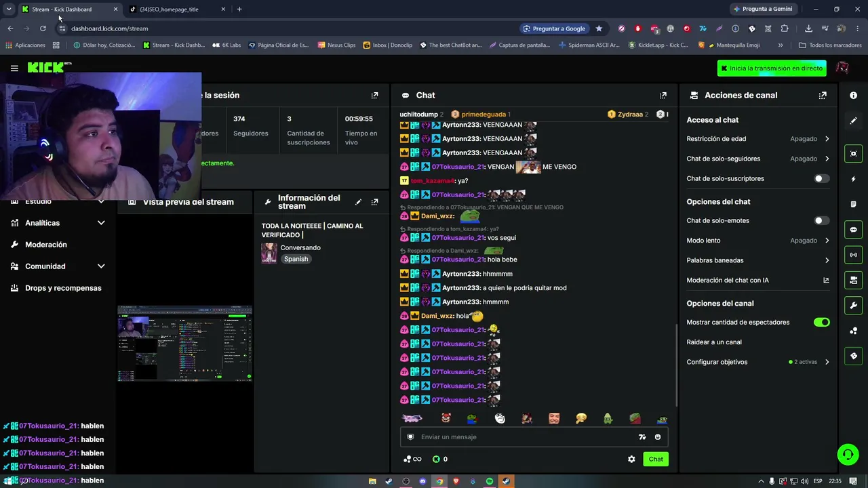Click Inicia la transmisión en directo

pos(772,68)
